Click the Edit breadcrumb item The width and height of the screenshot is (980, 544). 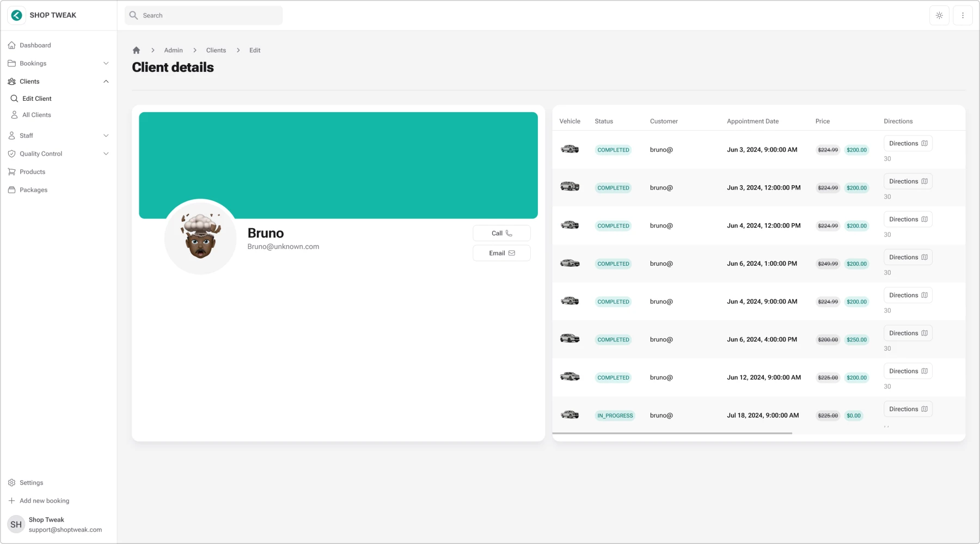[x=255, y=50]
